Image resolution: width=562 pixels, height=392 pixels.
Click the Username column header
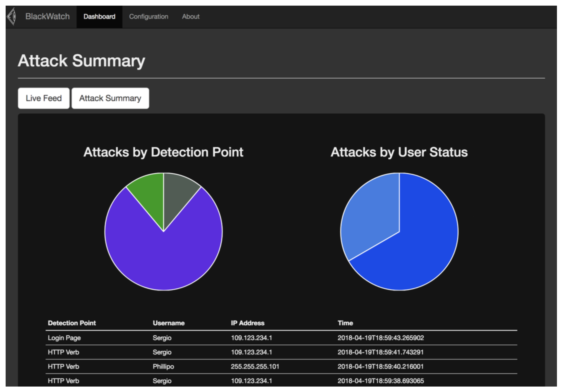pyautogui.click(x=168, y=323)
